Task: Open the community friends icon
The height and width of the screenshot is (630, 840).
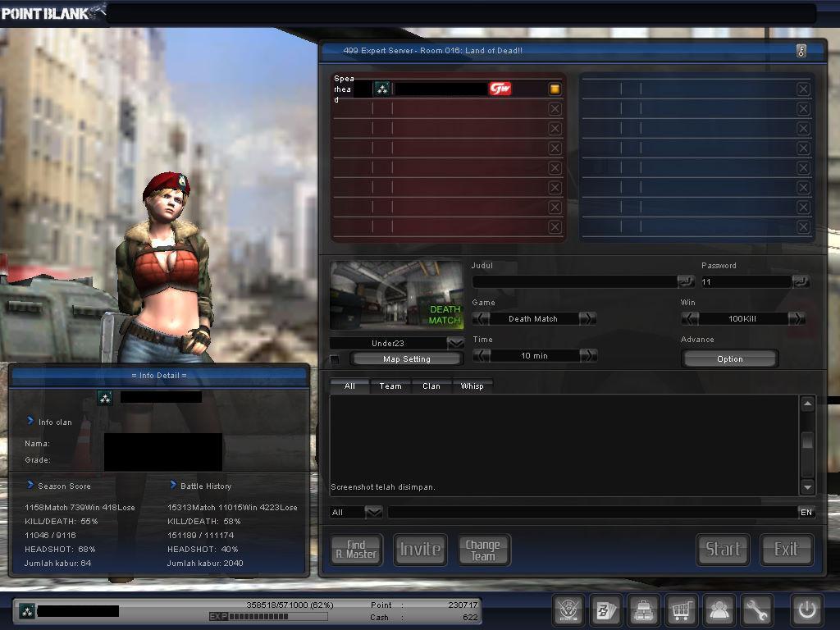Action: coord(719,610)
